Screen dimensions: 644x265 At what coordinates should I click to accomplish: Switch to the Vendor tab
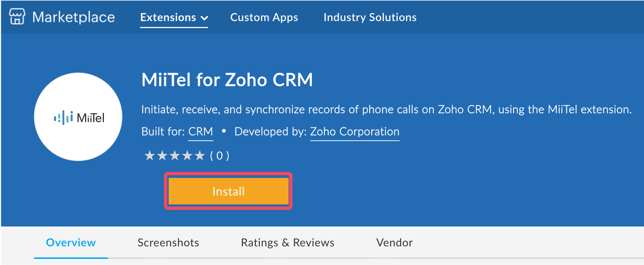394,243
